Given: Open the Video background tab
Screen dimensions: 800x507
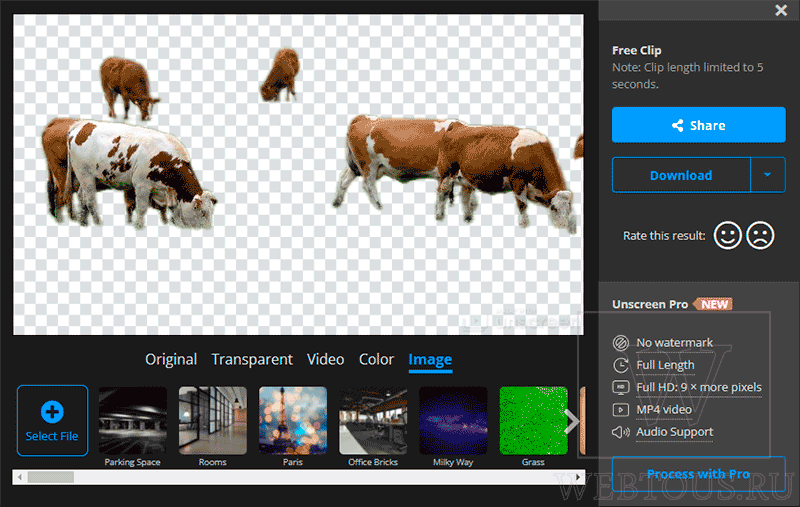Looking at the screenshot, I should point(326,359).
